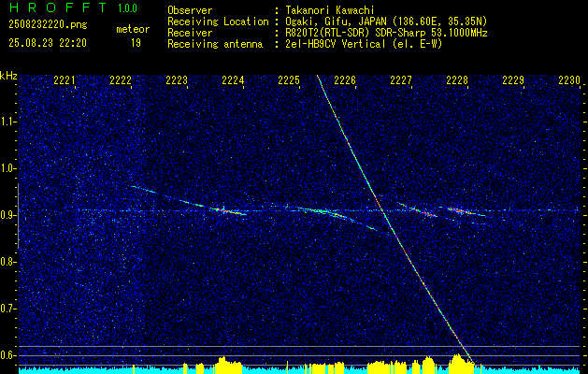Image resolution: width=588 pixels, height=374 pixels.
Task: Click the meteor label
Action: 133,29
